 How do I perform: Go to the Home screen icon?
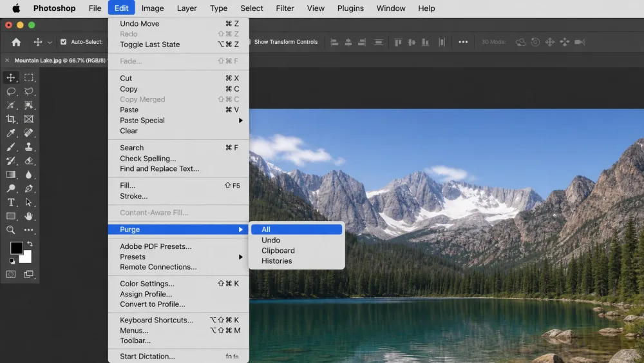(x=16, y=42)
